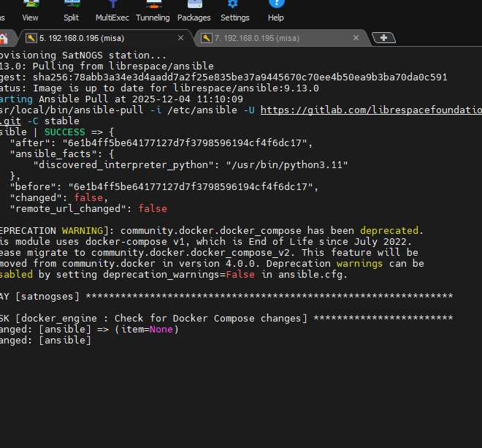Click the Help icon
Viewport: 482px width, 448px height.
click(276, 12)
